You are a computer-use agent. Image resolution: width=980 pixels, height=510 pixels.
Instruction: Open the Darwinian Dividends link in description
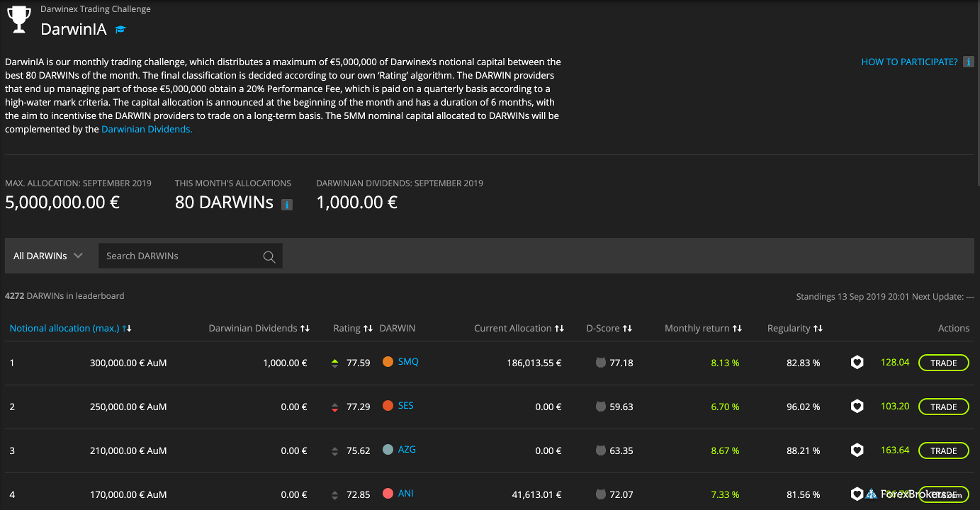pos(147,130)
